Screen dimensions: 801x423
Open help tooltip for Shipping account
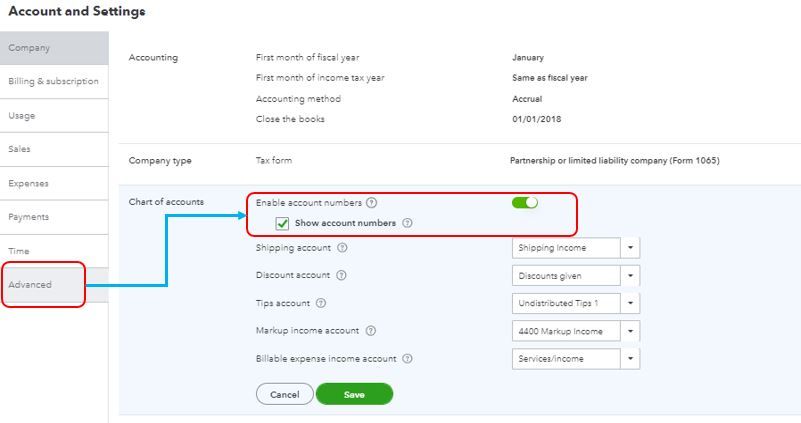(x=342, y=248)
